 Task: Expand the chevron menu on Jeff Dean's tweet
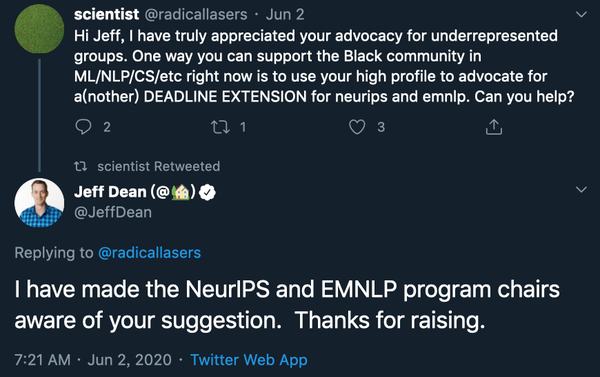581,189
